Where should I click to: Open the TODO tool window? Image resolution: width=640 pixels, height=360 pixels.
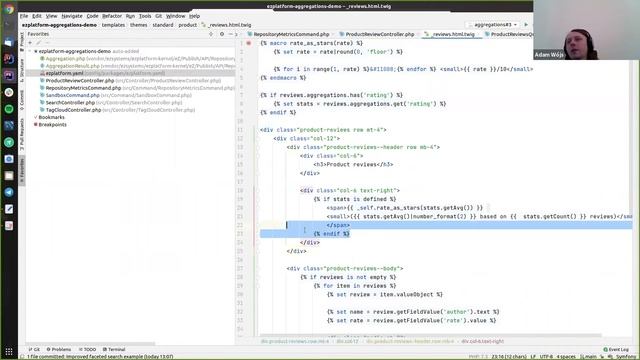[x=88, y=349]
